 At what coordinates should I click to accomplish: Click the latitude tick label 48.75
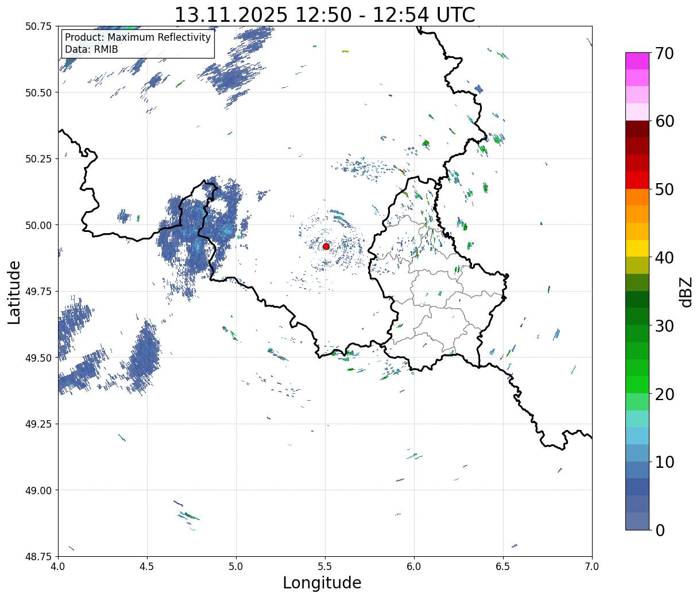(38, 557)
